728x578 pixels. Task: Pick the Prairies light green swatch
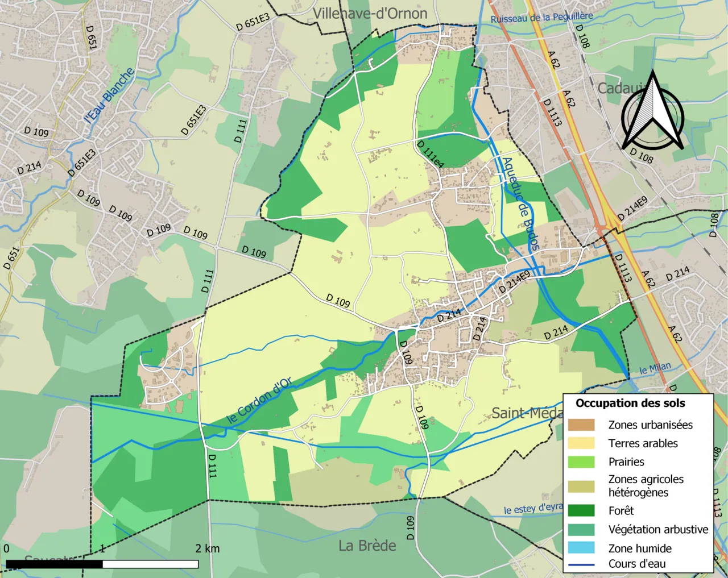tap(581, 462)
